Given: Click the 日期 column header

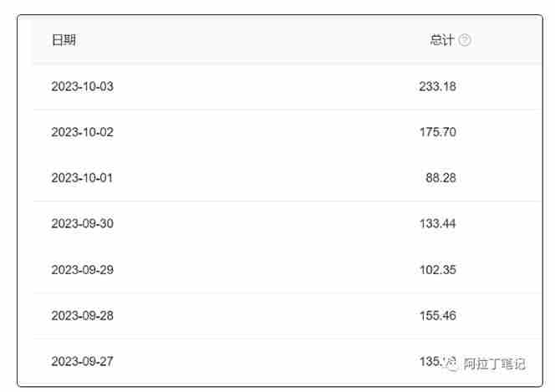Looking at the screenshot, I should pyautogui.click(x=64, y=40).
